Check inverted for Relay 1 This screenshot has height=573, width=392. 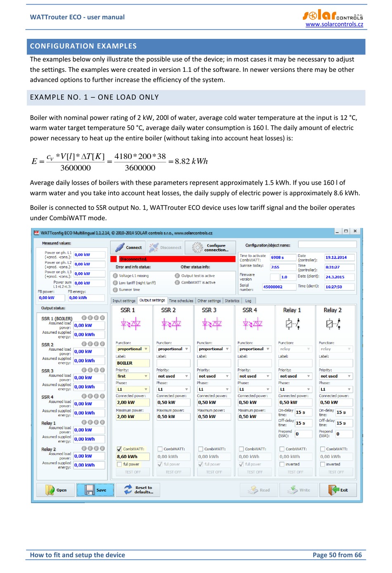pyautogui.click(x=282, y=464)
